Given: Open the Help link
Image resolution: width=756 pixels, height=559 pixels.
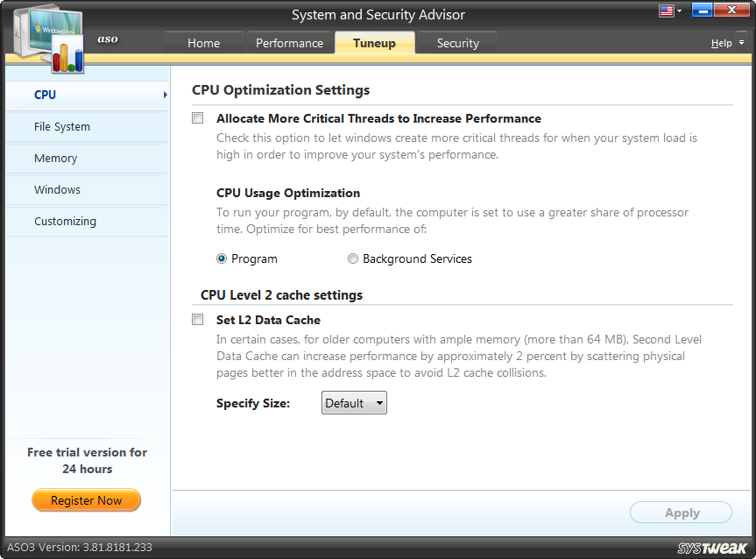Looking at the screenshot, I should point(722,42).
